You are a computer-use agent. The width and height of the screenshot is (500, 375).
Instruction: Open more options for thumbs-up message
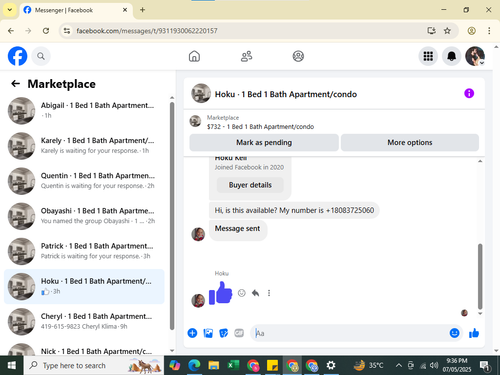269,293
